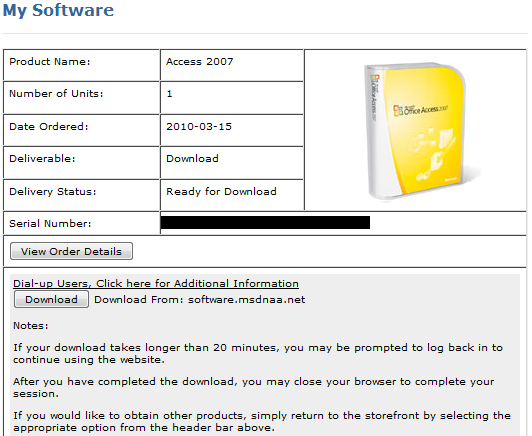Select the Download From software.msdnaa.net text
532x436 pixels.
[200, 300]
